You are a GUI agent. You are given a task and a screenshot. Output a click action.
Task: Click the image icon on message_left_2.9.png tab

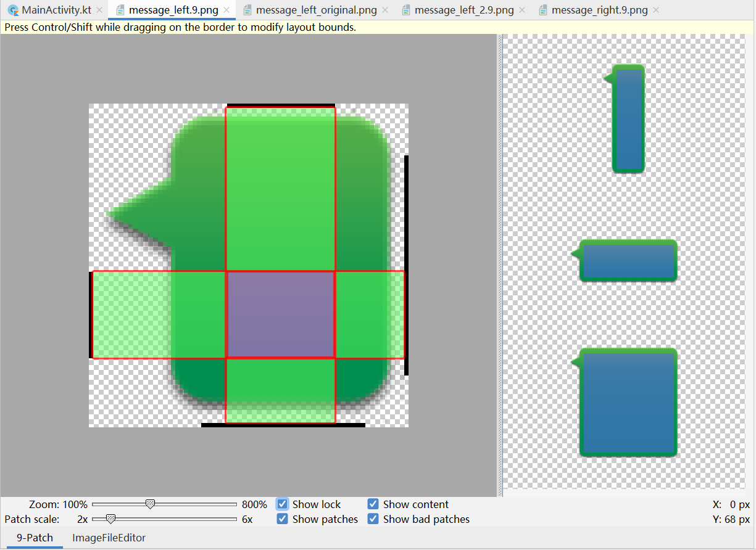pos(406,10)
